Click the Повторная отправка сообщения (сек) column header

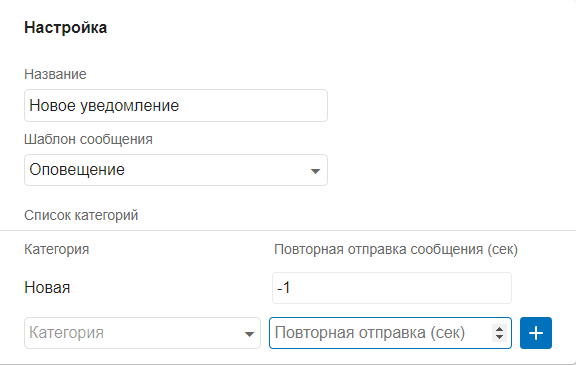pyautogui.click(x=396, y=250)
